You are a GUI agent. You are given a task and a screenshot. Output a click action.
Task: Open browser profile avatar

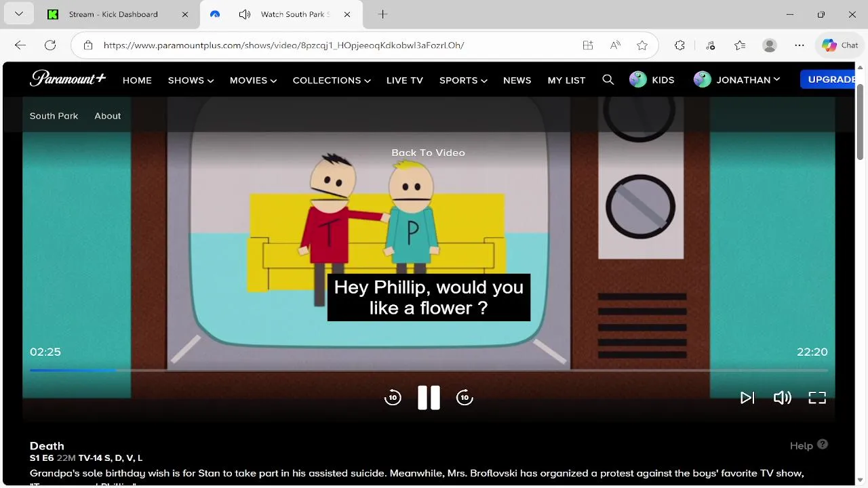[770, 45]
